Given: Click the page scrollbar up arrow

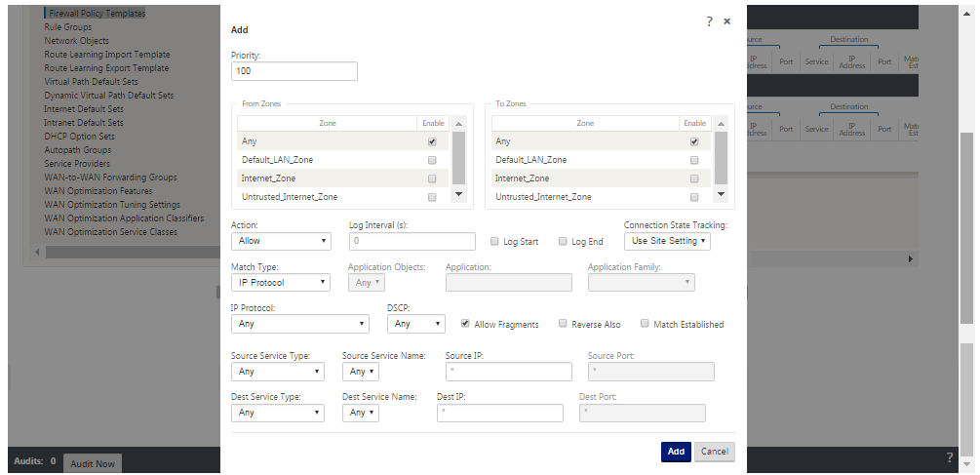Looking at the screenshot, I should pyautogui.click(x=966, y=14).
